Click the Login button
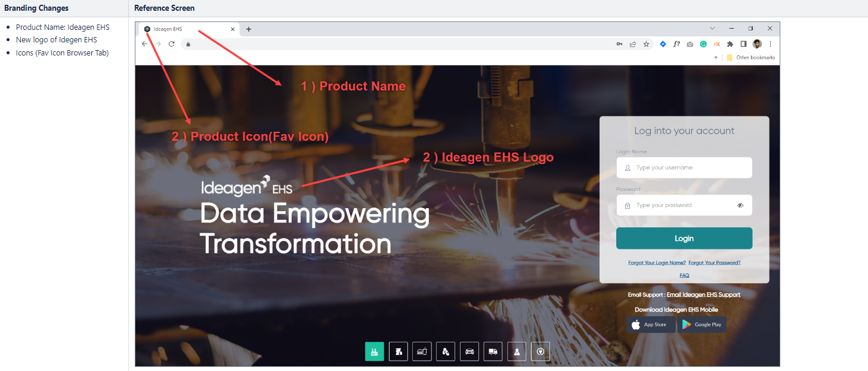868x371 pixels. [684, 238]
